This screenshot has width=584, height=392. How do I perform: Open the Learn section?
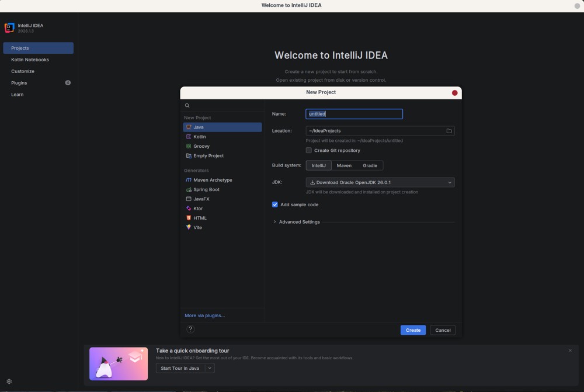tap(38, 94)
